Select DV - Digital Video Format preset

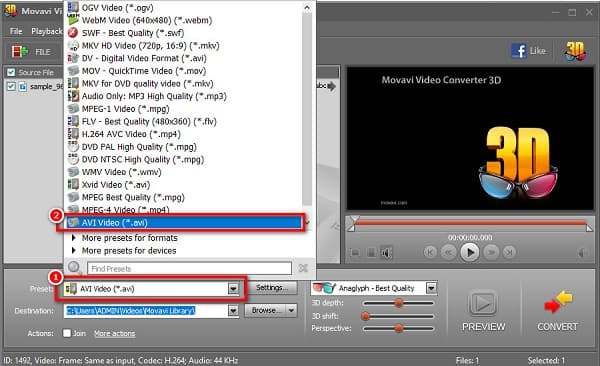(x=144, y=58)
